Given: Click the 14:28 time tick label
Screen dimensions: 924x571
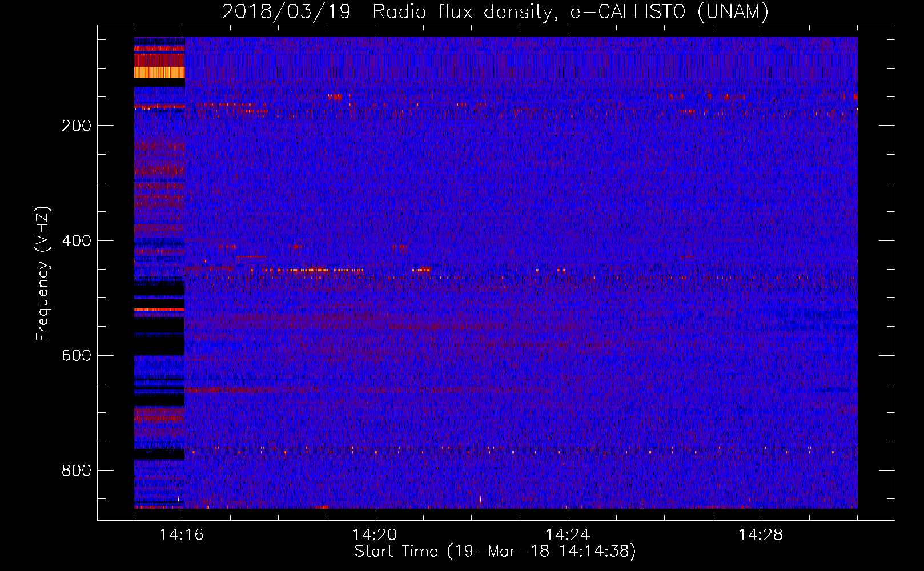Looking at the screenshot, I should click(761, 535).
